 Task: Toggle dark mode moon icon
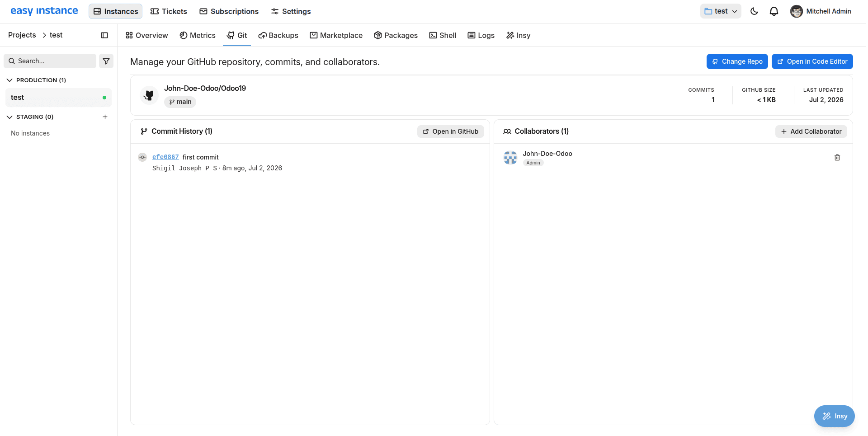coord(754,11)
